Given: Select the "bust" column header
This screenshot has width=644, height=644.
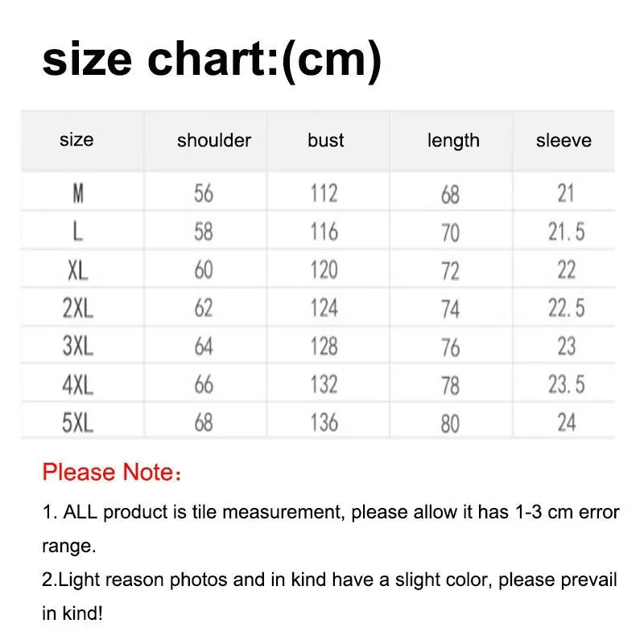Looking at the screenshot, I should click(325, 141).
